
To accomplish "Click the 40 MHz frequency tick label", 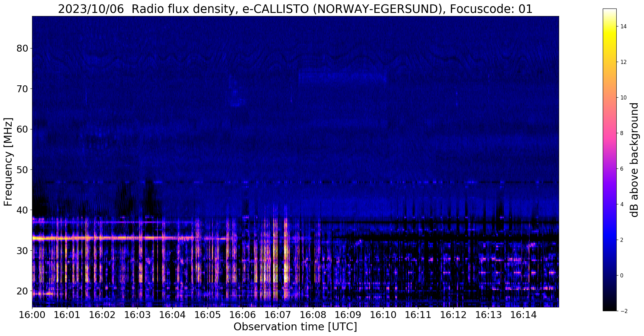I will pos(22,210).
